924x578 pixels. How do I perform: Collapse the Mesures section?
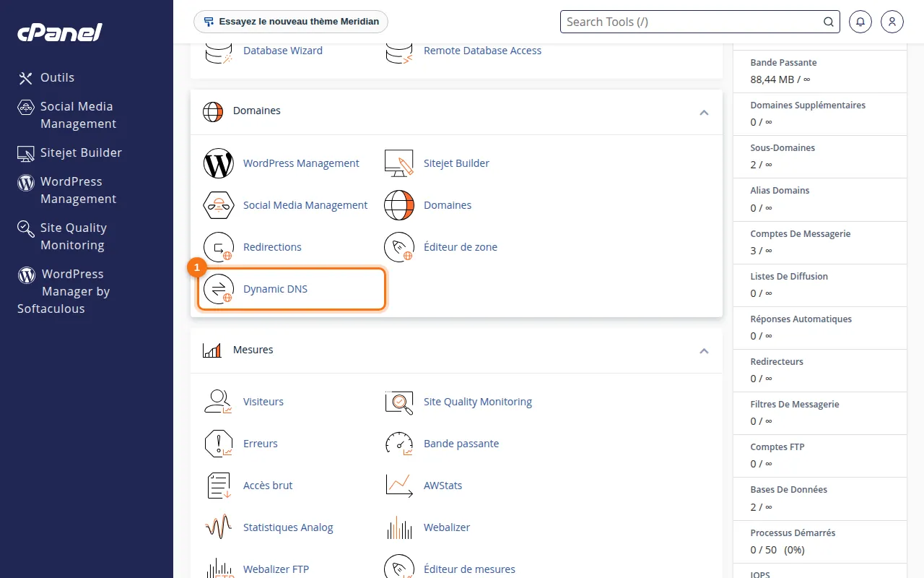pos(704,351)
